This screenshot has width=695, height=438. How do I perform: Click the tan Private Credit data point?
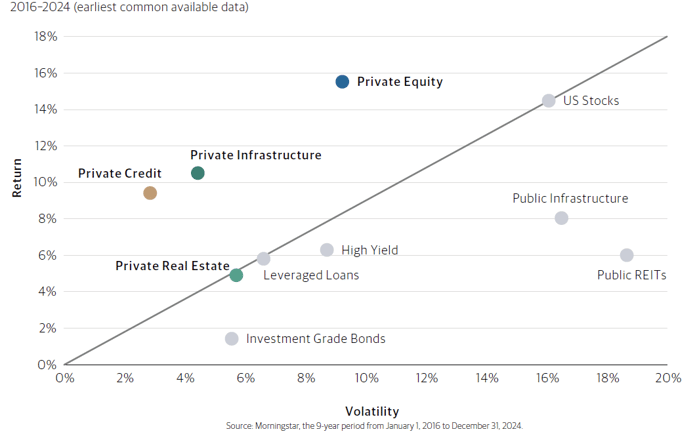click(x=150, y=193)
